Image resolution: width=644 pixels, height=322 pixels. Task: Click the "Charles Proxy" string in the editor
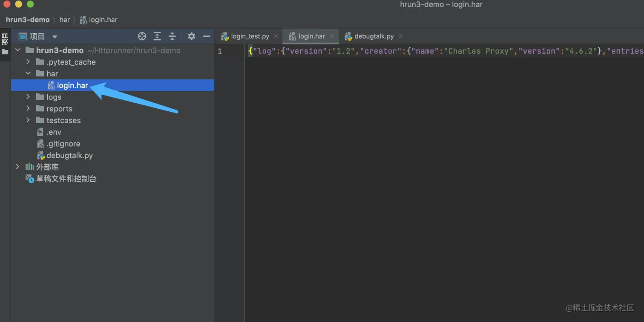coord(479,51)
